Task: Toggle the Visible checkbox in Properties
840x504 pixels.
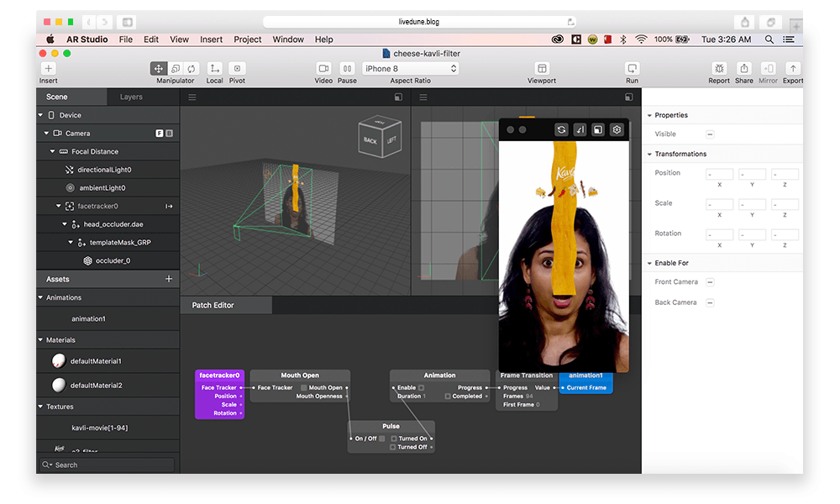Action: (x=710, y=134)
